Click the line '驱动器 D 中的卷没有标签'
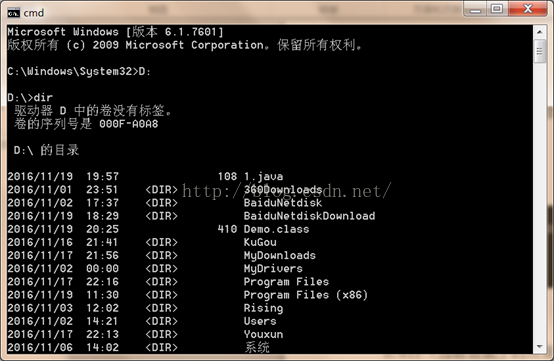The width and height of the screenshot is (554, 361). 93,111
